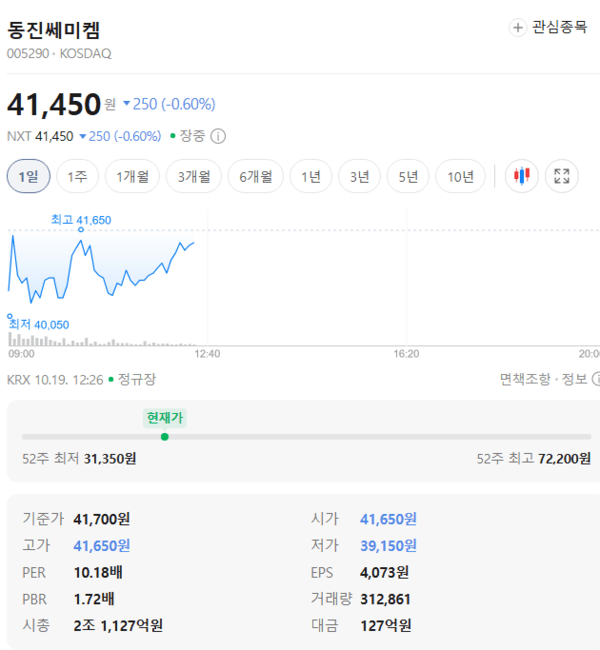Select the 5년 chart period
Image resolution: width=600 pixels, height=650 pixels.
[x=408, y=176]
